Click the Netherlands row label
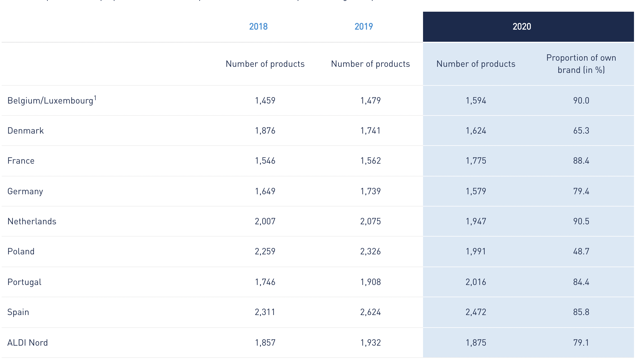The height and width of the screenshot is (364, 639). [32, 221]
